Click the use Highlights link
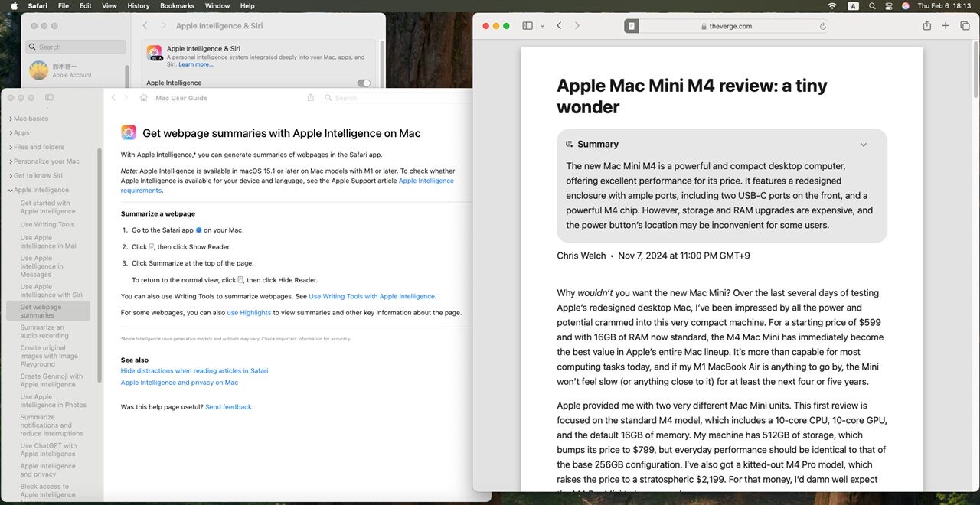Screen dimensions: 980x505 click(249, 313)
